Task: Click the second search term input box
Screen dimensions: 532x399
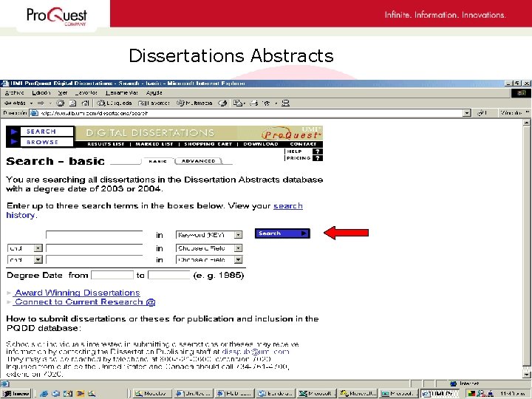Action: coord(95,248)
